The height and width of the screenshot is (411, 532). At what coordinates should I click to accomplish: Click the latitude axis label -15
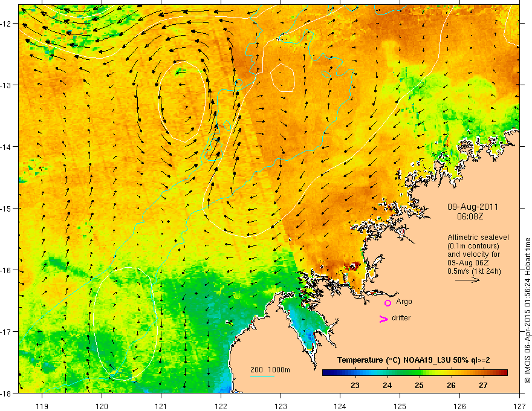(7, 208)
